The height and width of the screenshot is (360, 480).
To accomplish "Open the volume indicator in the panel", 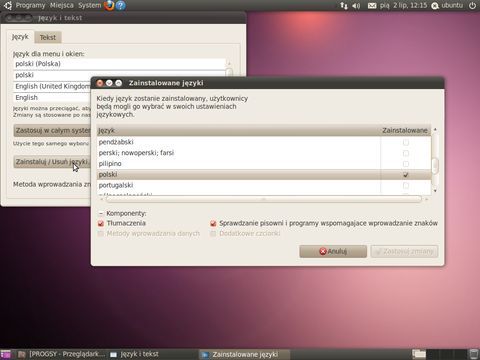I will click(356, 5).
